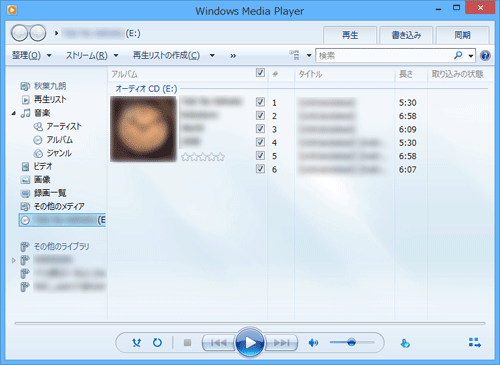This screenshot has width=500, height=365.
Task: Click その他のライブラリ heading
Action: point(62,246)
